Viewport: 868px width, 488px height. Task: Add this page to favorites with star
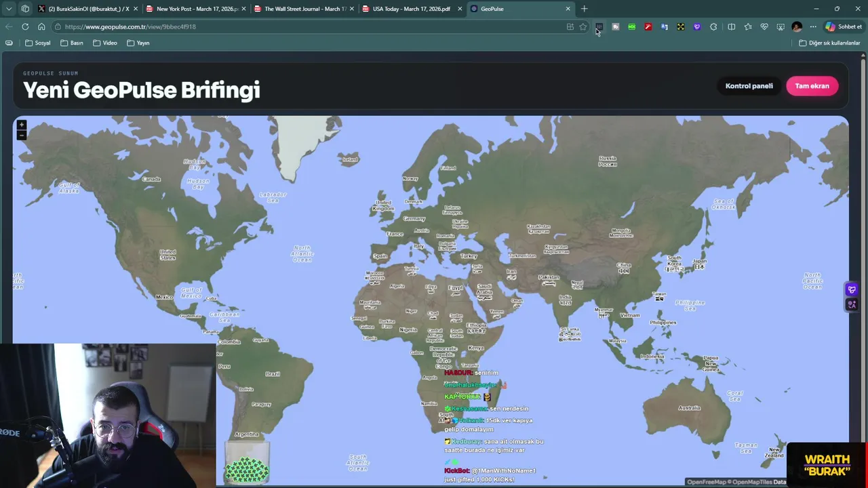583,26
